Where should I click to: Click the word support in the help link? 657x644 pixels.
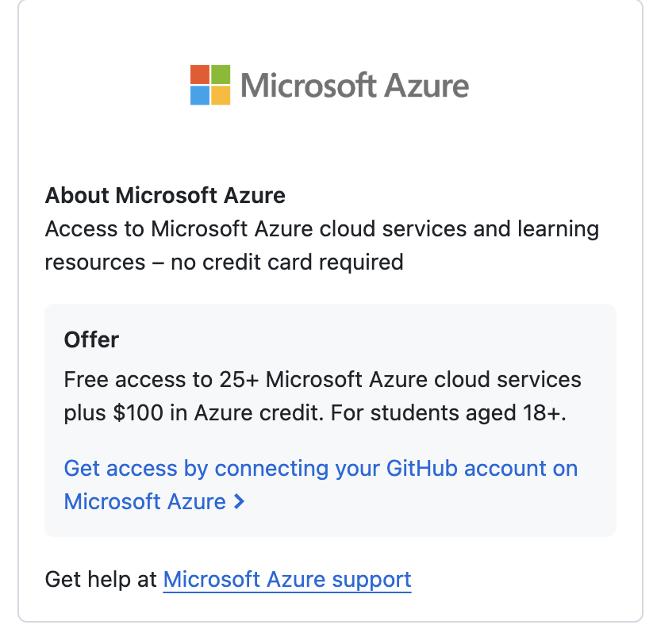click(371, 581)
